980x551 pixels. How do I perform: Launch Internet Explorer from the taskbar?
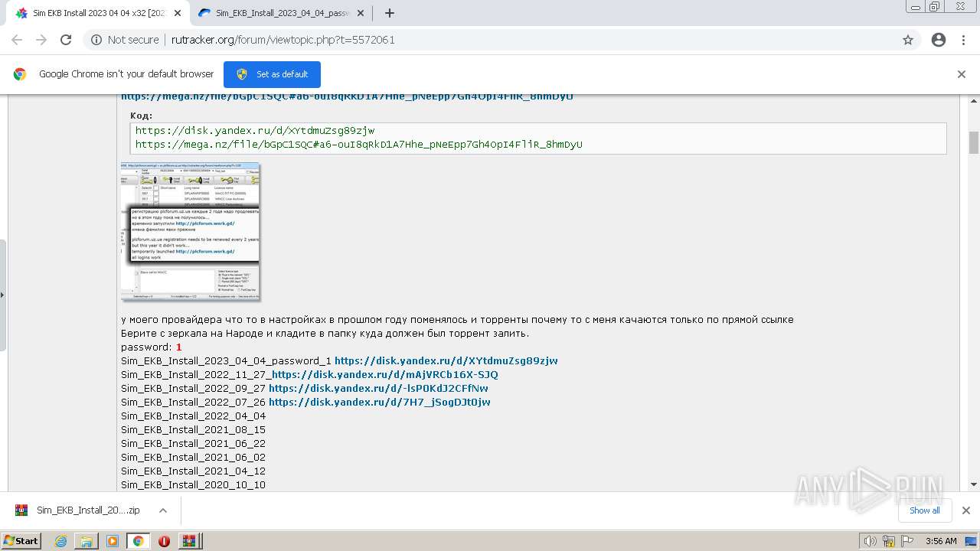tap(60, 541)
